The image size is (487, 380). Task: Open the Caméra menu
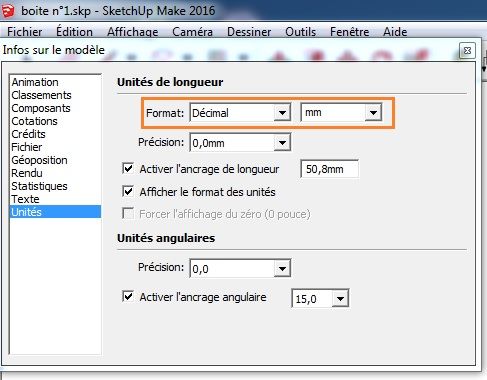[x=192, y=32]
